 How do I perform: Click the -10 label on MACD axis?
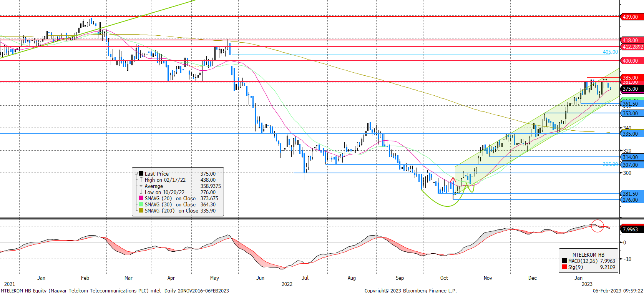[627, 259]
